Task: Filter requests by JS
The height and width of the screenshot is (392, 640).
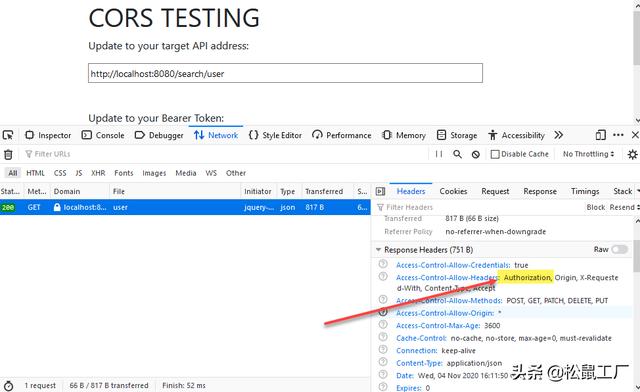Action: pos(79,173)
